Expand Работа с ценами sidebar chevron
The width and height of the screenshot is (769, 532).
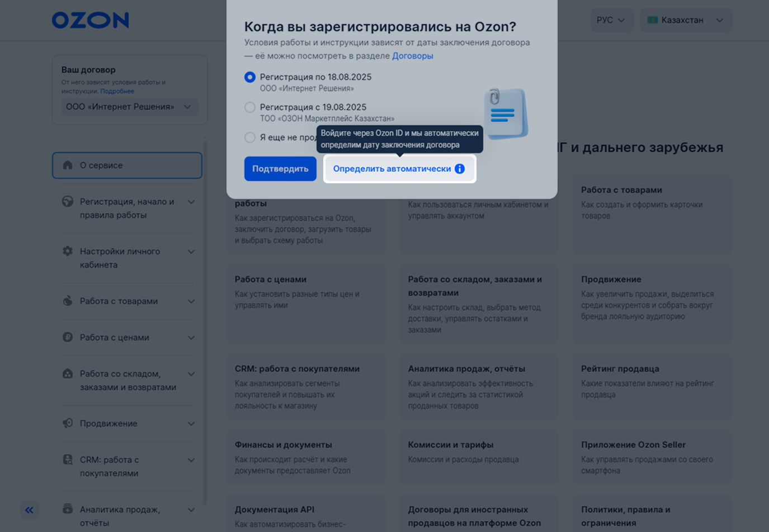point(191,338)
